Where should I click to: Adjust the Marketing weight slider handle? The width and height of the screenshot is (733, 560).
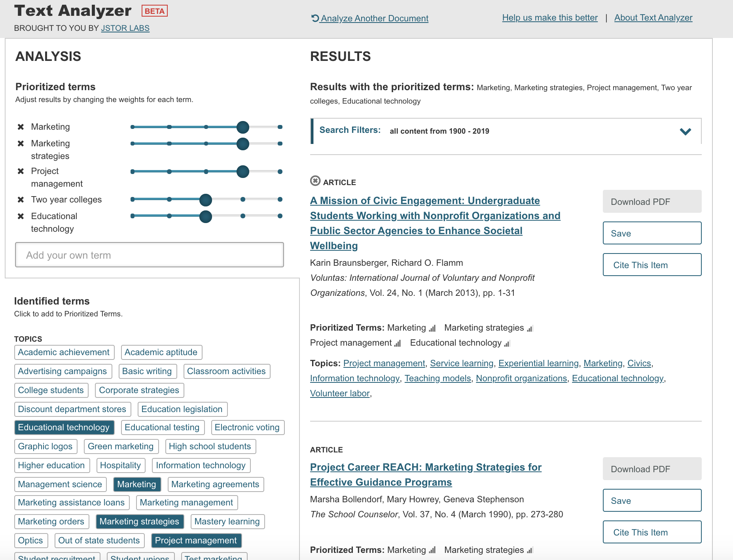coord(243,127)
